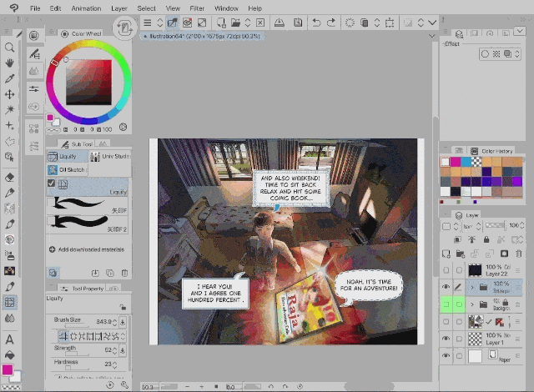Click the New layer folder icon

coord(461,254)
